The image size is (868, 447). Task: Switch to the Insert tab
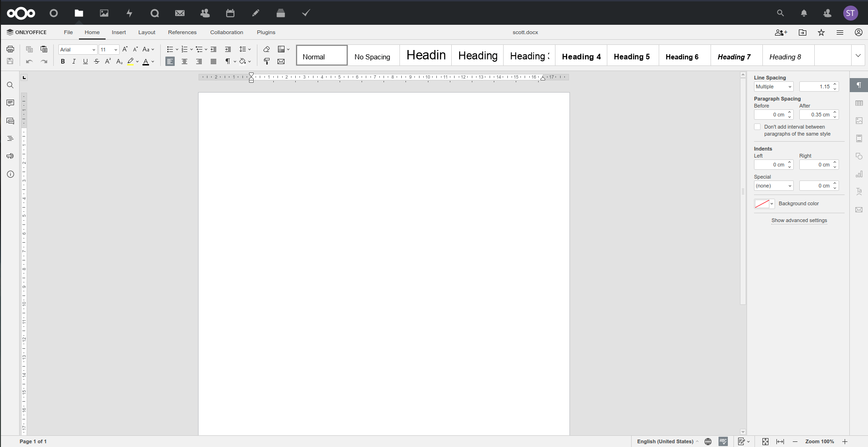[119, 32]
